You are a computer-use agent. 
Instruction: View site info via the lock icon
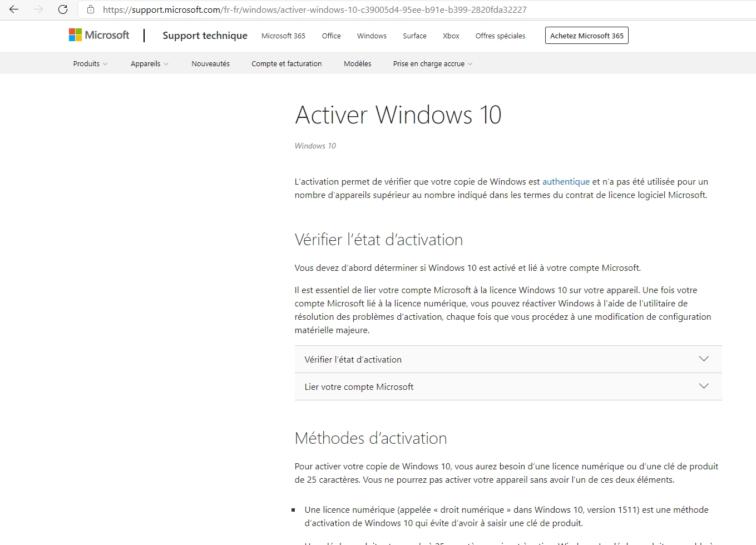[x=91, y=9]
